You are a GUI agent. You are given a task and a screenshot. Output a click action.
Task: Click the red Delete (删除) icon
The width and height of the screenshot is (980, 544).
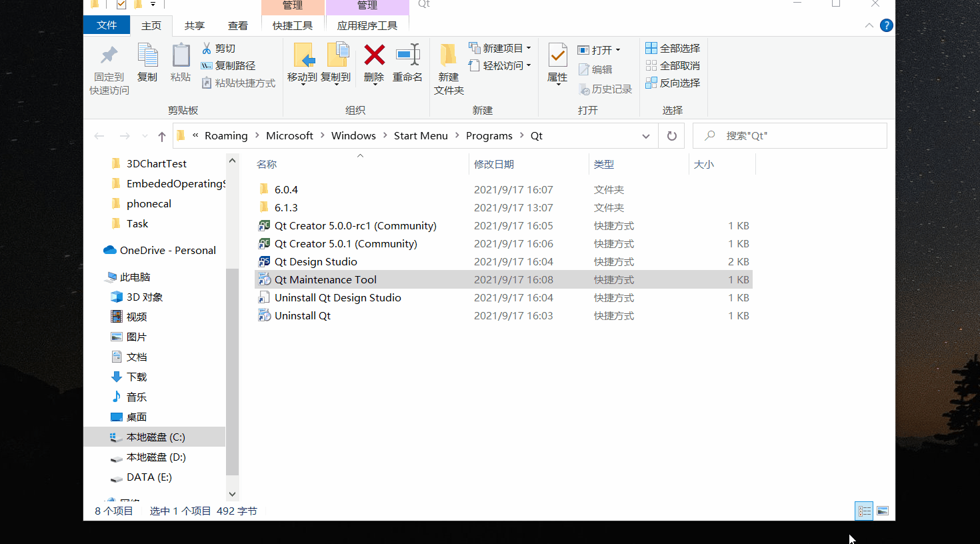pos(374,55)
